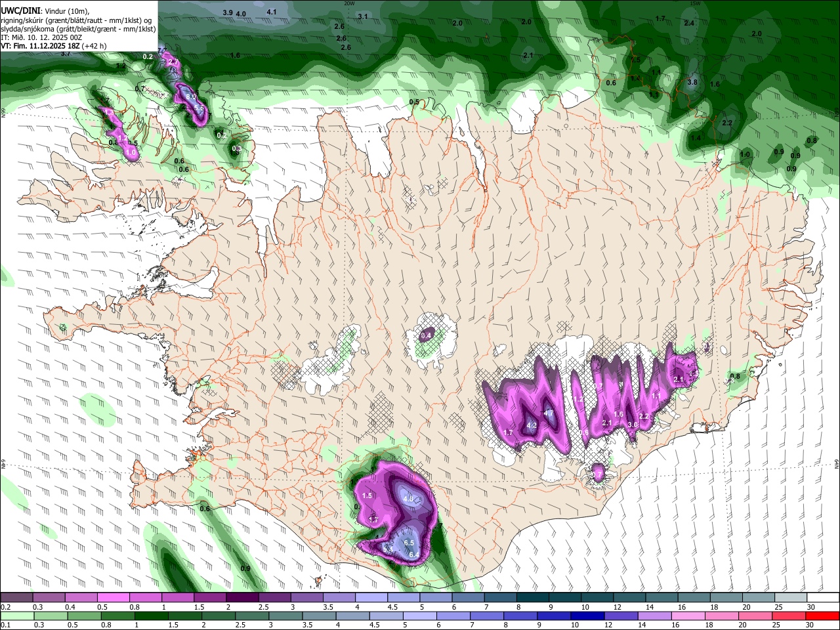Select the 2.7 value on the pink patch
The image size is (840, 630).
[173, 62]
